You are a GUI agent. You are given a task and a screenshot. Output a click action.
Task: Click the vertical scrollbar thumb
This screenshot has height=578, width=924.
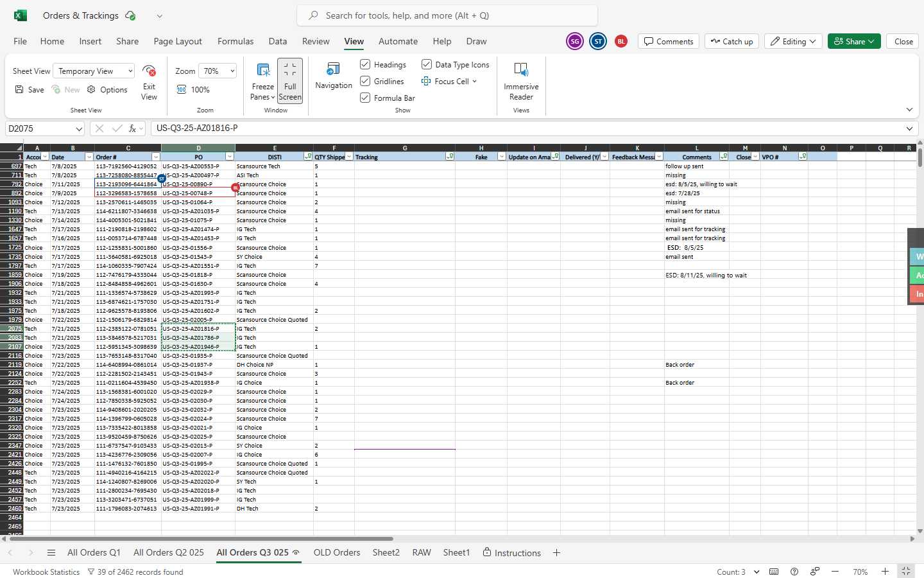(920, 158)
